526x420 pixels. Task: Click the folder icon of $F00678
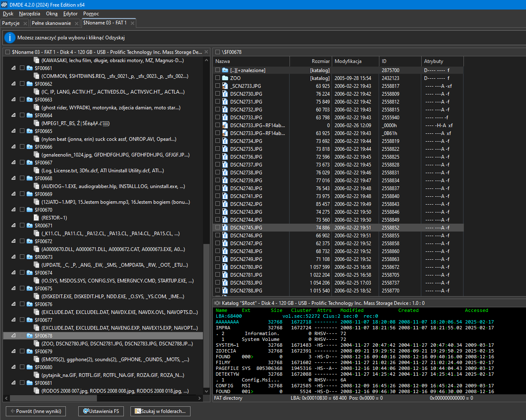pos(30,336)
